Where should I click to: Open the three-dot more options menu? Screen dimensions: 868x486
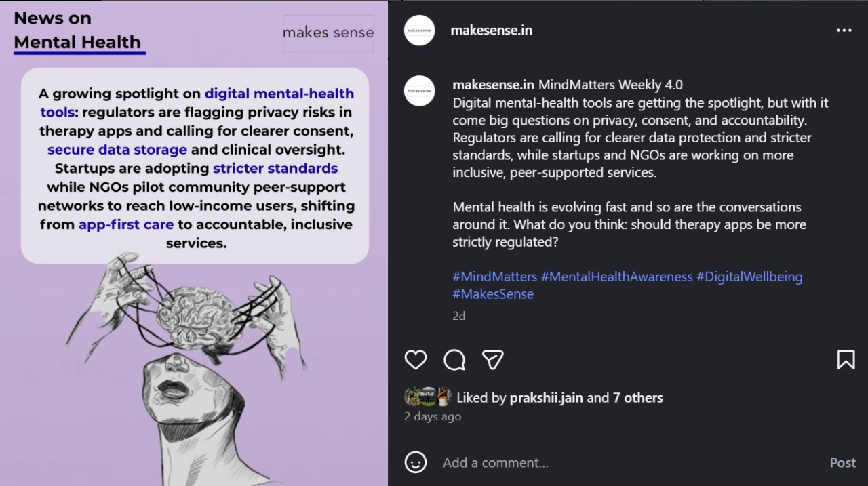pos(844,31)
